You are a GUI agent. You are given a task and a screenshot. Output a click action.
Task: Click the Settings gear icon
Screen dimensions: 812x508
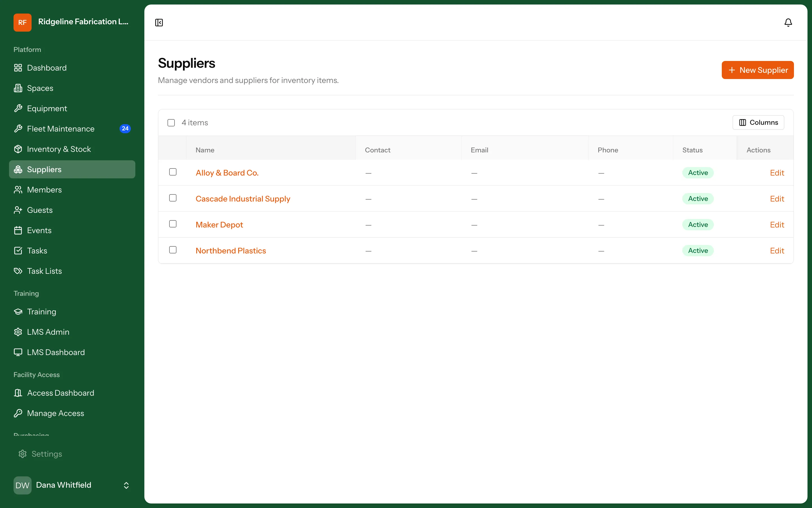click(23, 454)
